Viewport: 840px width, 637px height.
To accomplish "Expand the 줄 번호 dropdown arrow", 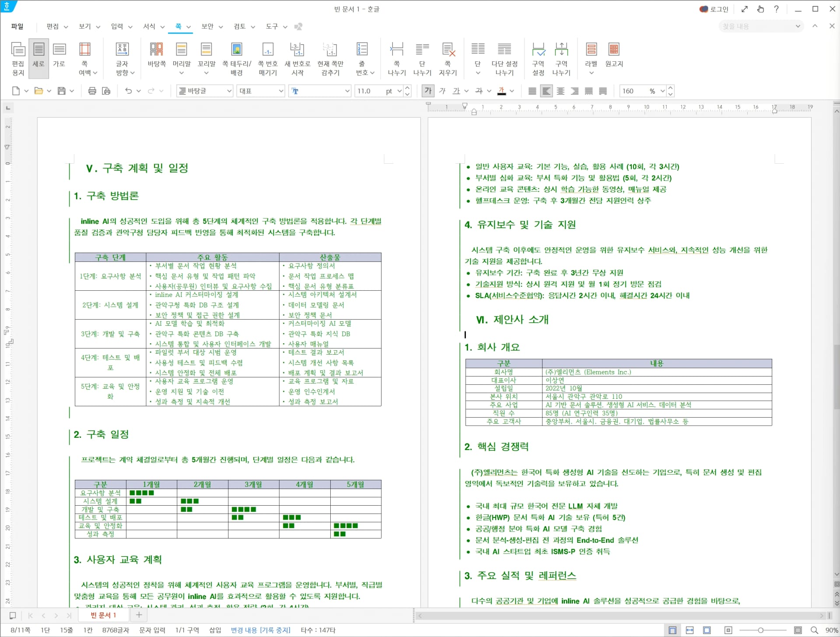I will point(371,73).
